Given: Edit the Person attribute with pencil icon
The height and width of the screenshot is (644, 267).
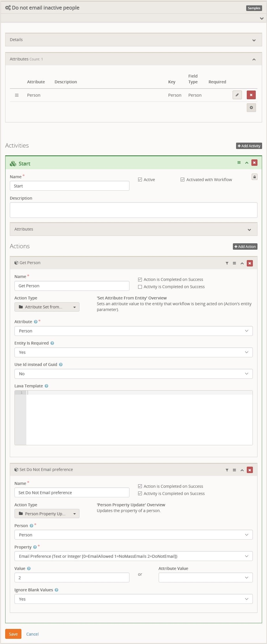Looking at the screenshot, I should point(237,95).
